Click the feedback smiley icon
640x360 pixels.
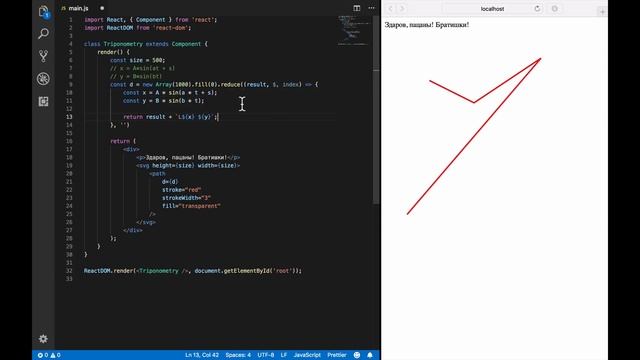tap(357, 355)
